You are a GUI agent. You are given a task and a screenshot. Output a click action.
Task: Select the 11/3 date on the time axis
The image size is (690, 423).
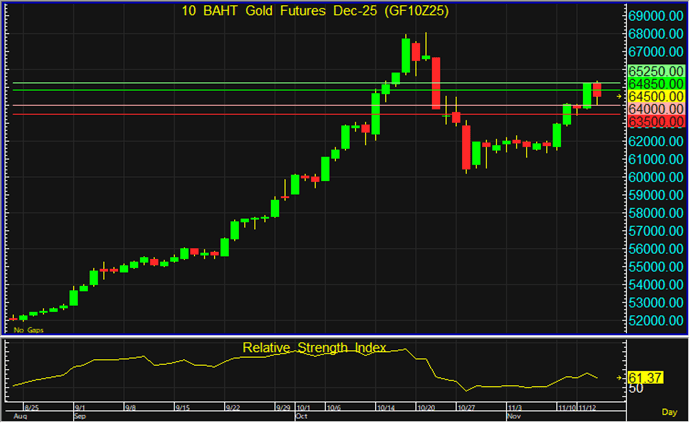pyautogui.click(x=515, y=408)
